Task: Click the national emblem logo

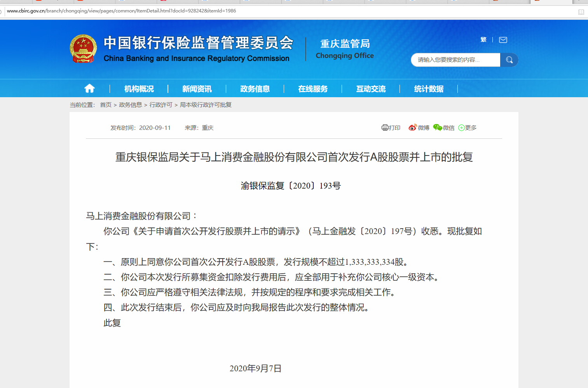Action: tap(83, 49)
